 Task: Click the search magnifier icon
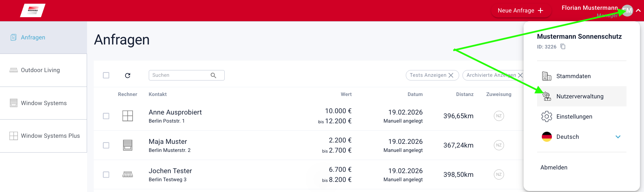pos(214,75)
